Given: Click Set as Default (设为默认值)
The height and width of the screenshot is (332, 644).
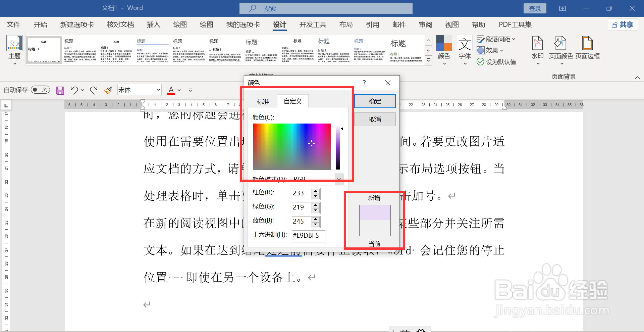Looking at the screenshot, I should (496, 62).
